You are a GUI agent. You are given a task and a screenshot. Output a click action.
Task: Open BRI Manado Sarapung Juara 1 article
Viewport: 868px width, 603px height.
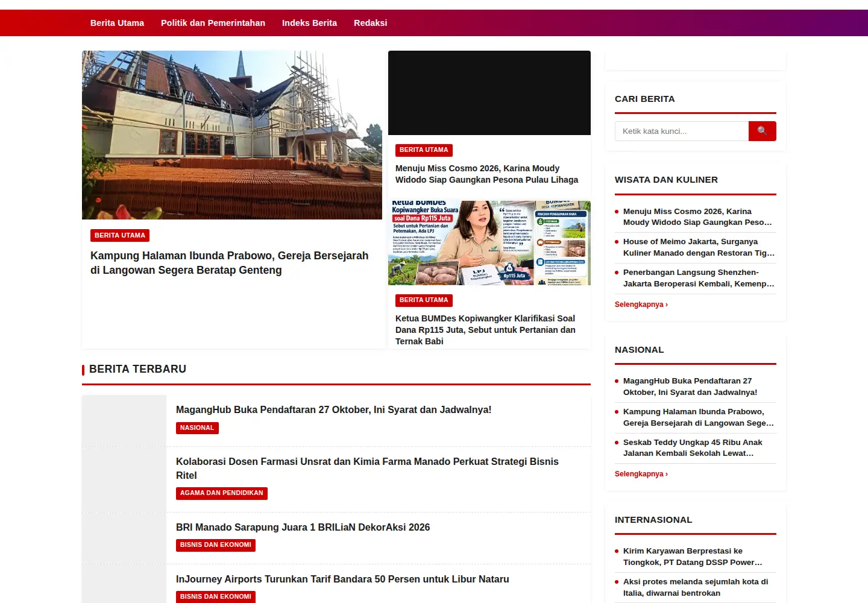point(303,527)
